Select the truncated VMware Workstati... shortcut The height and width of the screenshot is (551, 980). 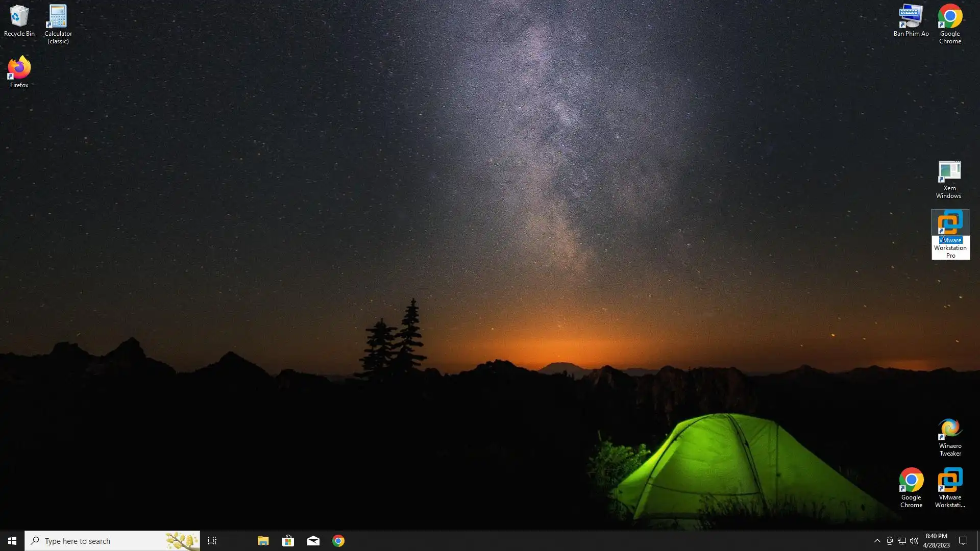coord(950,487)
